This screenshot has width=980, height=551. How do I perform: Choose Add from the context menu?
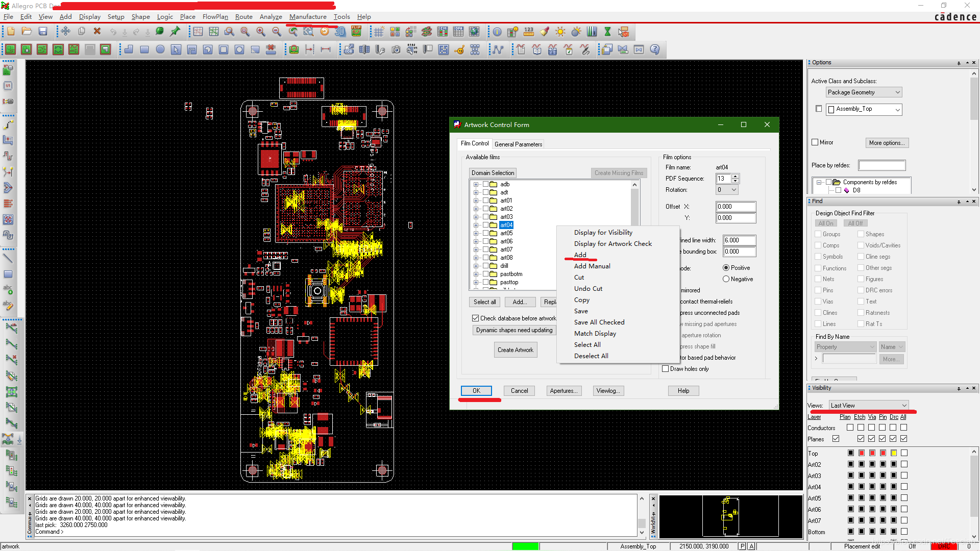pyautogui.click(x=580, y=255)
